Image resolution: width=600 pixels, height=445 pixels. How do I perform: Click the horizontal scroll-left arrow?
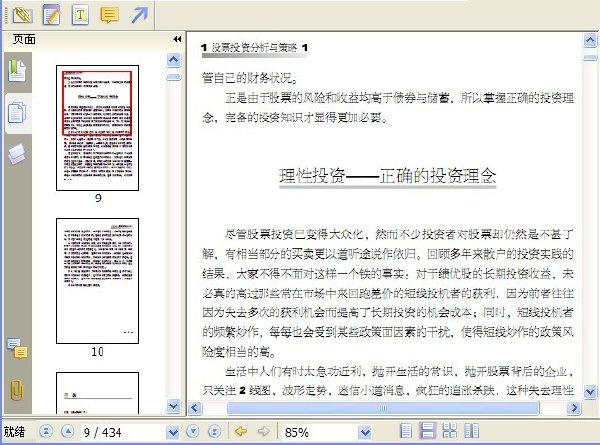pos(195,408)
